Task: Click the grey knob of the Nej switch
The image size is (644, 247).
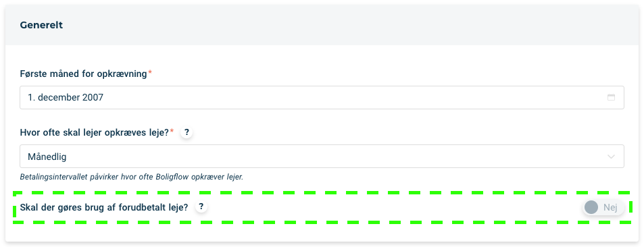Action: point(591,208)
